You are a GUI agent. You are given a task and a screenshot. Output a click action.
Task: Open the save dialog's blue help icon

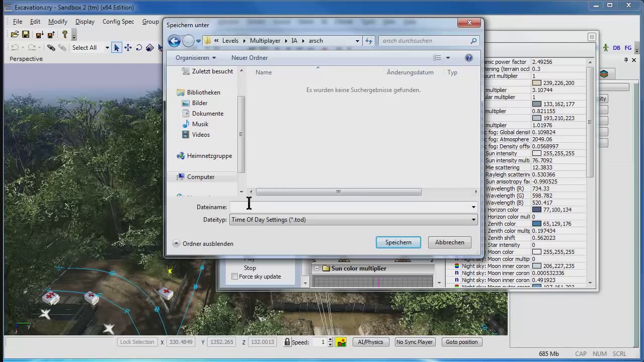pos(469,58)
